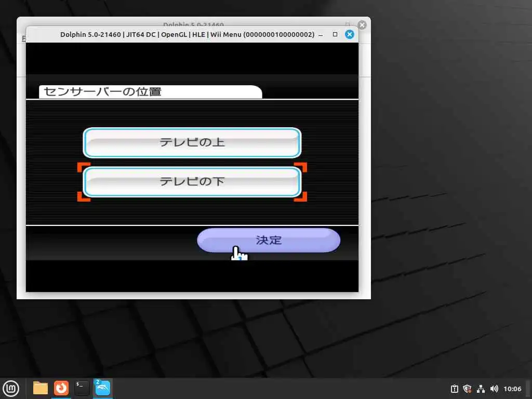This screenshot has width=532, height=399.
Task: Select the テレビの下 option
Action: pos(192,182)
